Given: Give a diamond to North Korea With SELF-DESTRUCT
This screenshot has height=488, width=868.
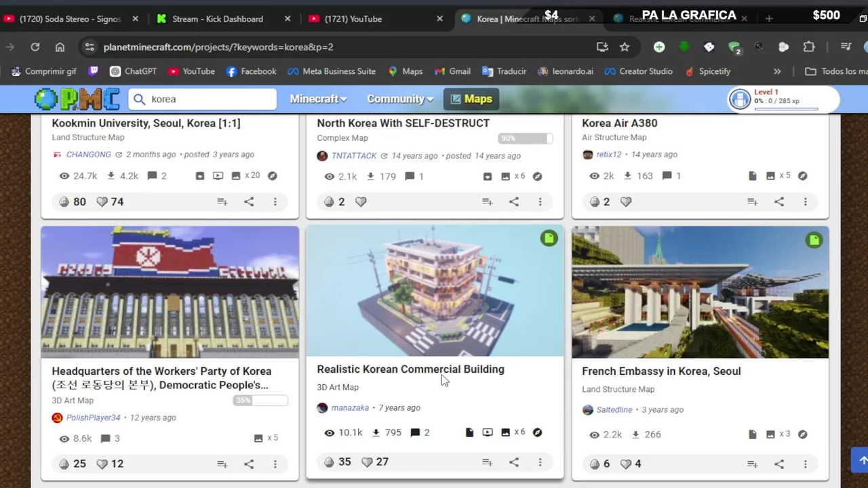Looking at the screenshot, I should 329,202.
